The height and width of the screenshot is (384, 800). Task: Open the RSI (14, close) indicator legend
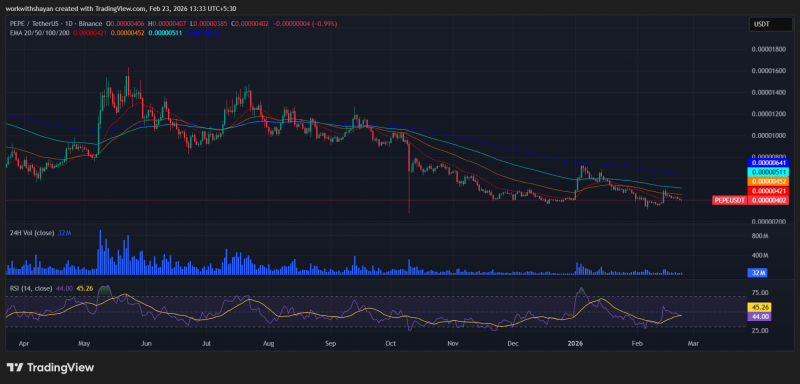[x=31, y=289]
